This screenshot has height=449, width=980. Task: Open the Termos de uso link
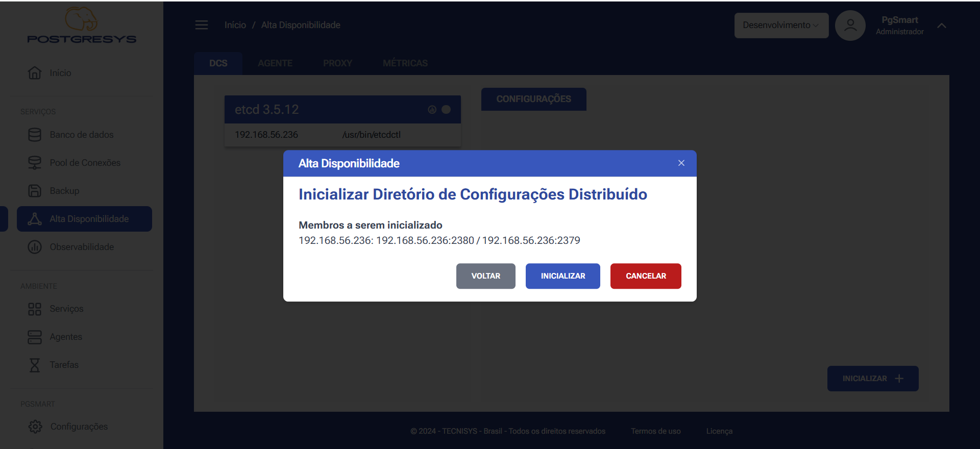coord(656,431)
